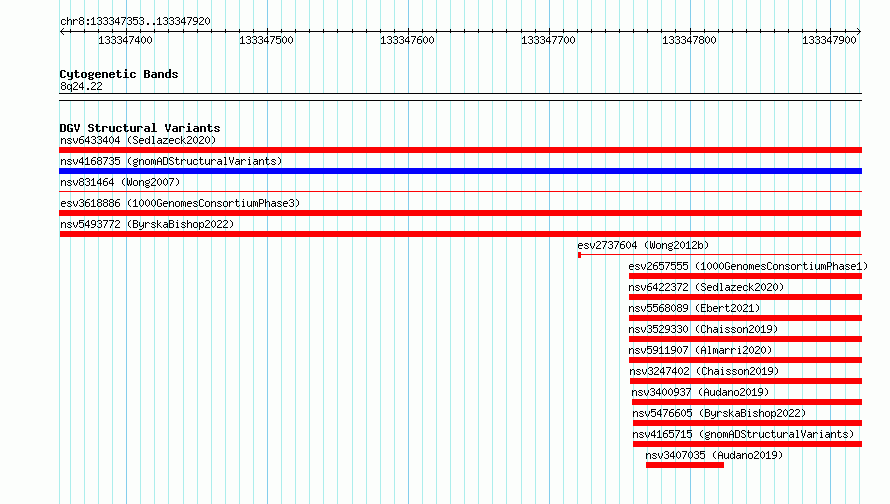Select the red bar under nsv6433404
This screenshot has width=890, height=504.
pos(460,150)
